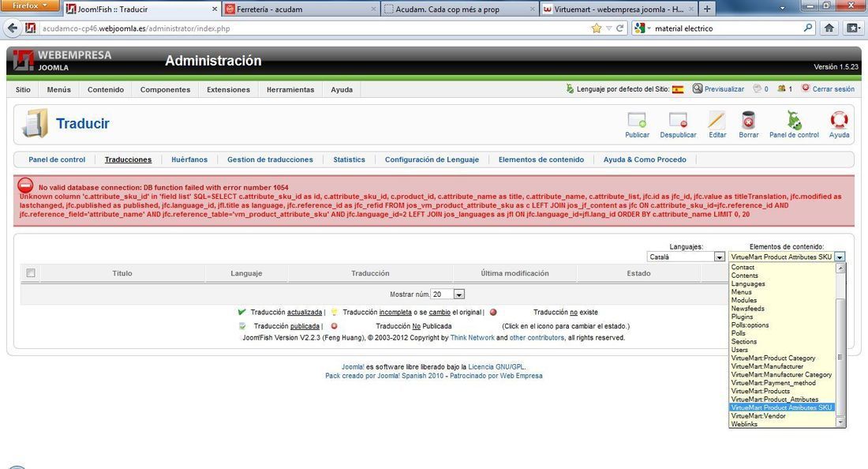Open the Extensiones menu
Viewport: 868px width, 469px height.
[x=228, y=89]
